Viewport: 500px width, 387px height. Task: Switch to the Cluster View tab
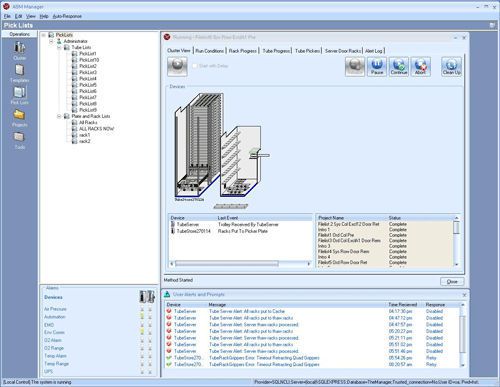[x=179, y=51]
